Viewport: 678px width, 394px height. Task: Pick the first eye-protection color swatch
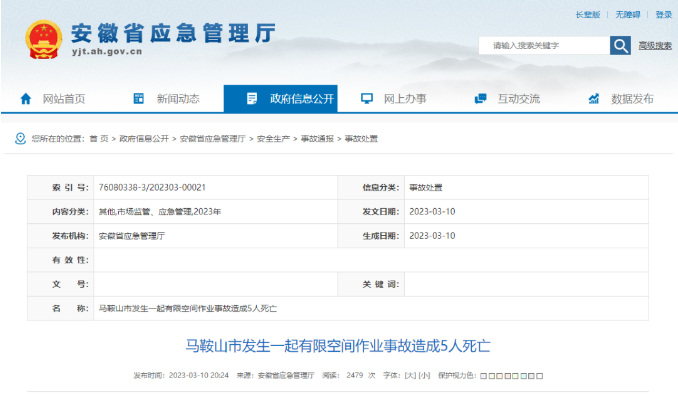(483, 376)
